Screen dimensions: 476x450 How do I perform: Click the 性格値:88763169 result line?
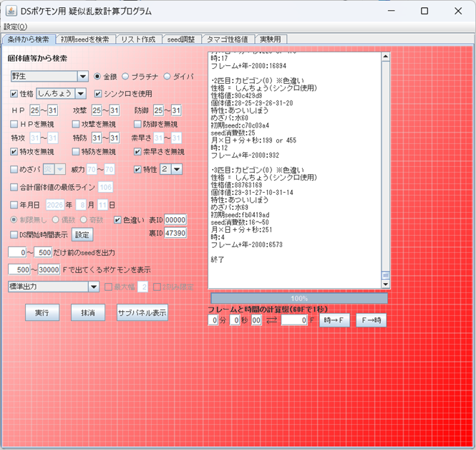[236, 185]
